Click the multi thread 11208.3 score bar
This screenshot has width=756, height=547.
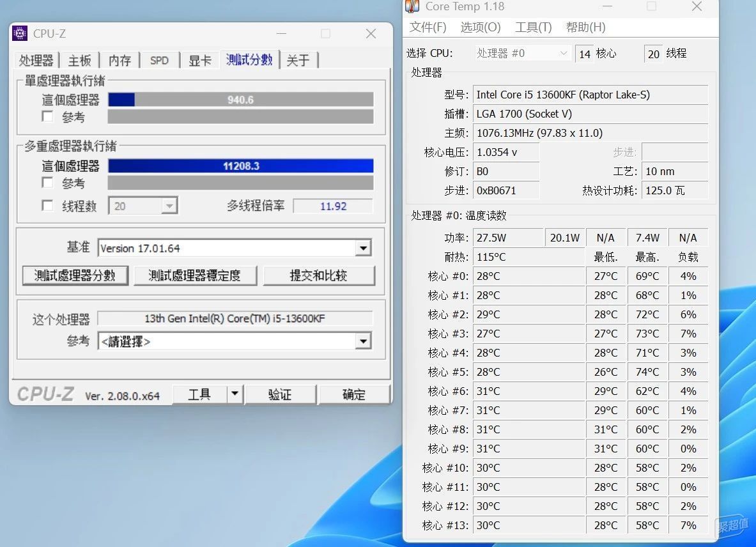click(240, 166)
